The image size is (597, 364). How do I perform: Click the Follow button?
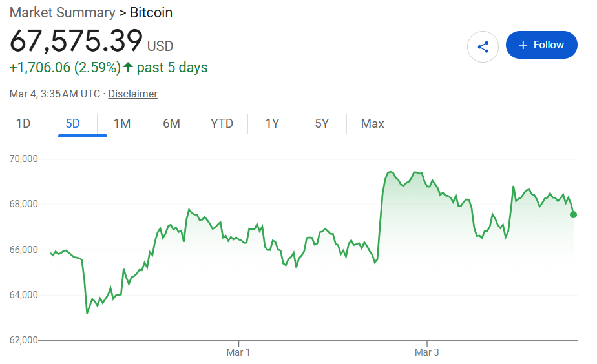[x=541, y=45]
